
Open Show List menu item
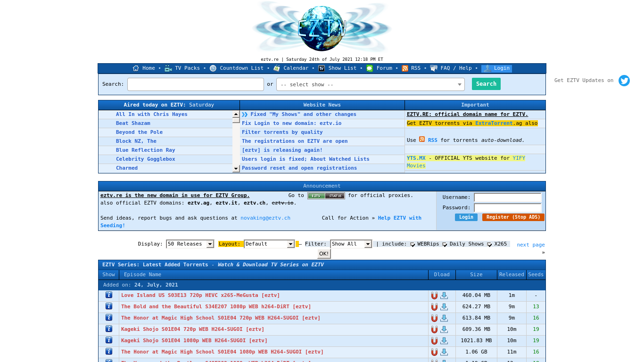pos(342,68)
